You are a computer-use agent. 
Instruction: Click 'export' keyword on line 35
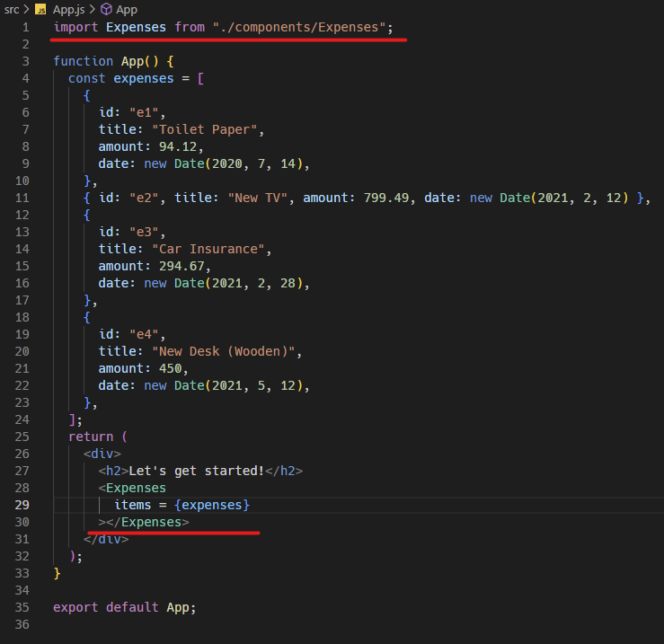(75, 607)
